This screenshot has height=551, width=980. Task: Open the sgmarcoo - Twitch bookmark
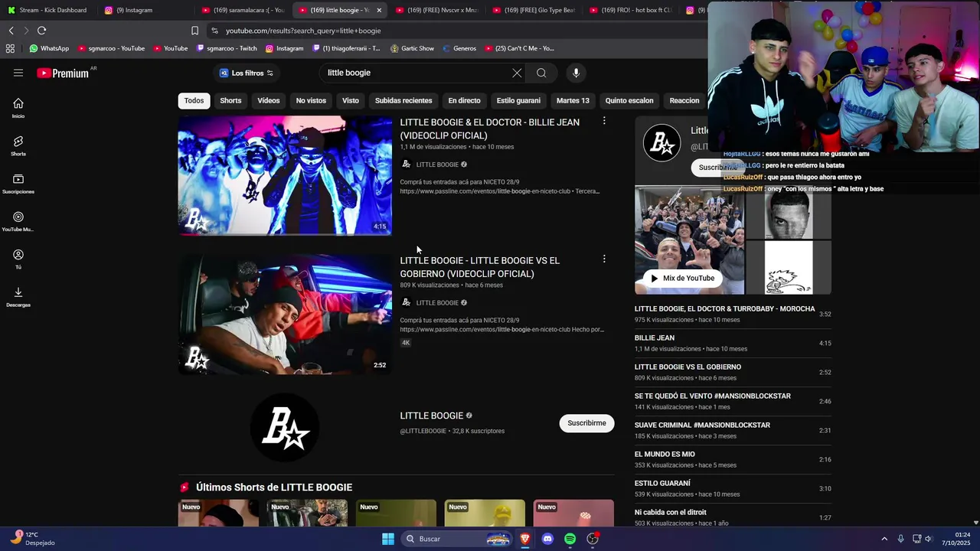226,48
